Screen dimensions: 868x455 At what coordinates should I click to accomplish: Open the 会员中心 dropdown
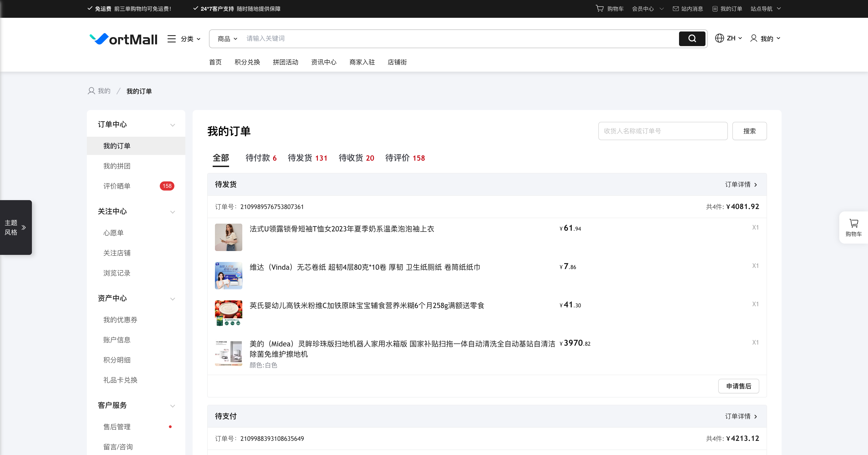pyautogui.click(x=648, y=9)
